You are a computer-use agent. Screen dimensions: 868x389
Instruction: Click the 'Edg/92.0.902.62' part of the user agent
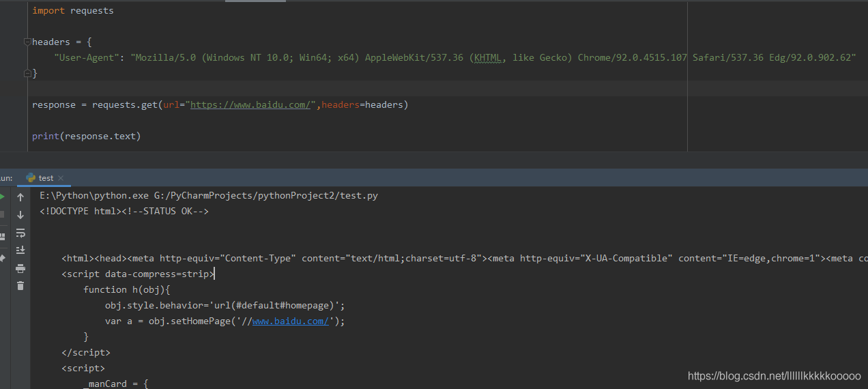809,57
